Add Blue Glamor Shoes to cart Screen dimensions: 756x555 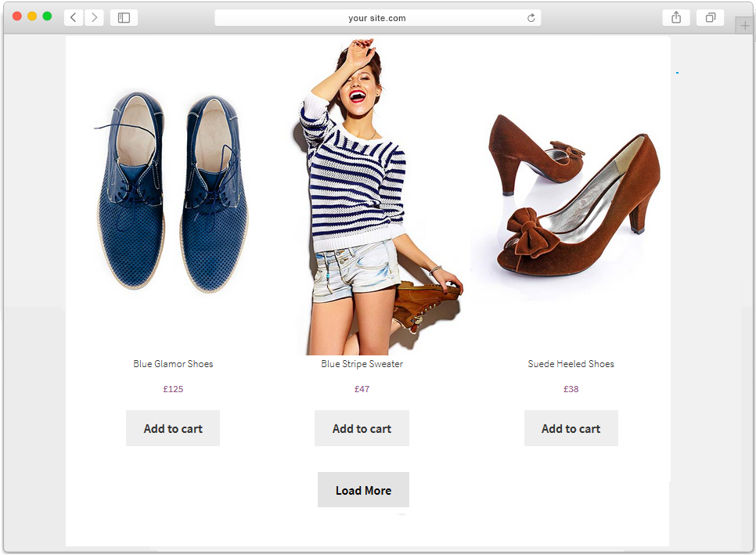173,428
